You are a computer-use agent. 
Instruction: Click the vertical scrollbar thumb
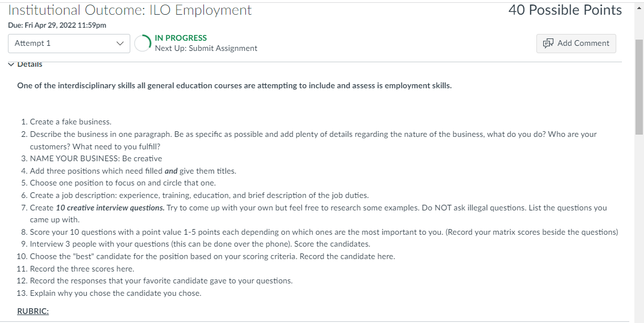pos(639,87)
